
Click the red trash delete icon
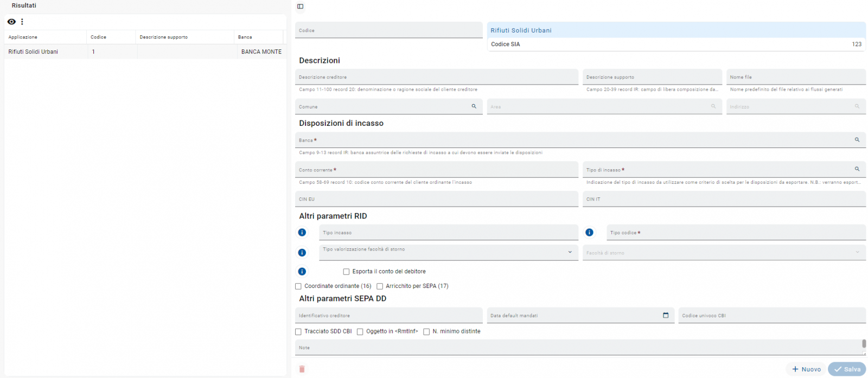302,369
